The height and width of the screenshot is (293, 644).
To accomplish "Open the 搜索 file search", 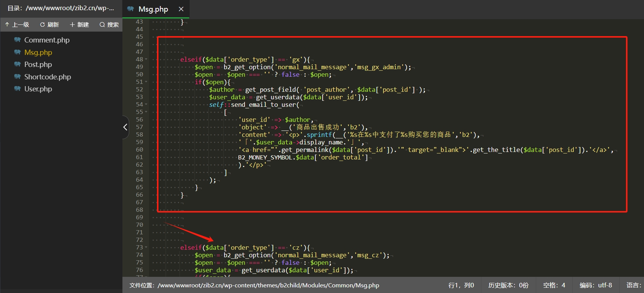I will 109,25.
